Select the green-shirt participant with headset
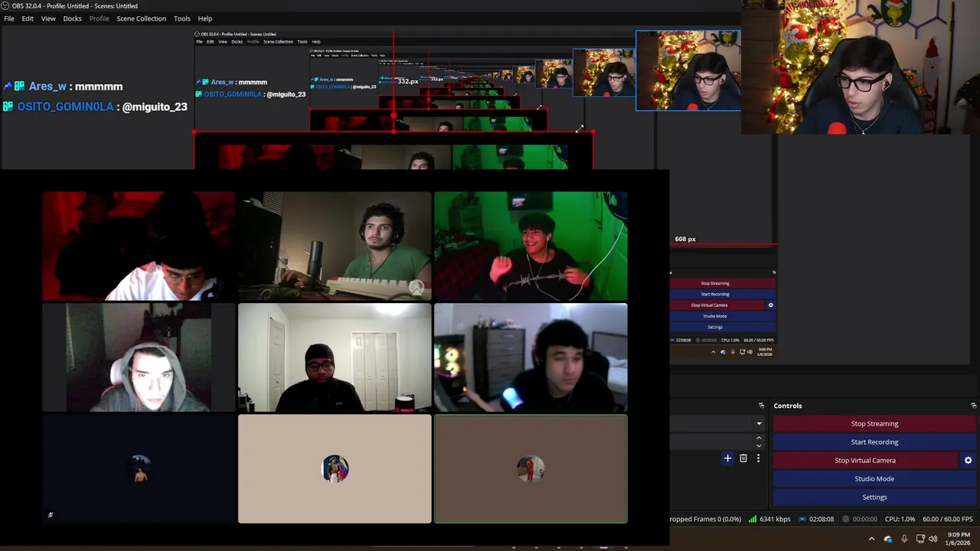980x551 pixels. [x=335, y=246]
